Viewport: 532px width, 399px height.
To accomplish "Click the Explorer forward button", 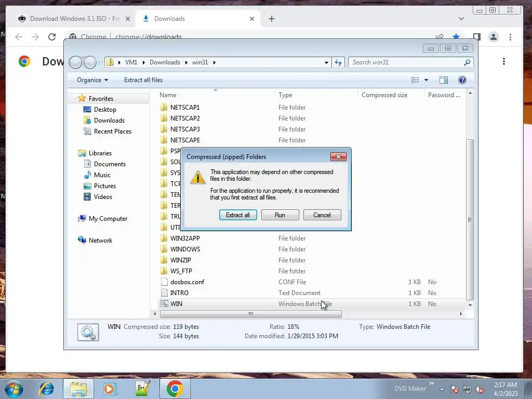I will point(90,62).
